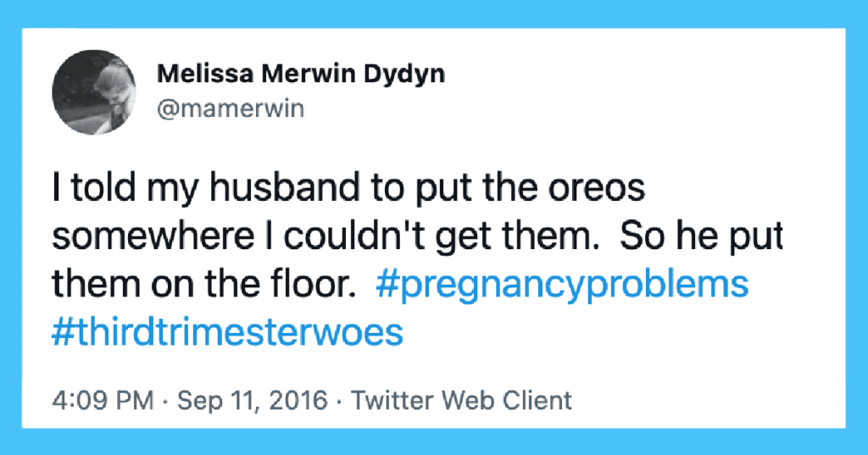Image resolution: width=868 pixels, height=455 pixels.
Task: Click the Sep 11, 2016 date
Action: pyautogui.click(x=253, y=401)
